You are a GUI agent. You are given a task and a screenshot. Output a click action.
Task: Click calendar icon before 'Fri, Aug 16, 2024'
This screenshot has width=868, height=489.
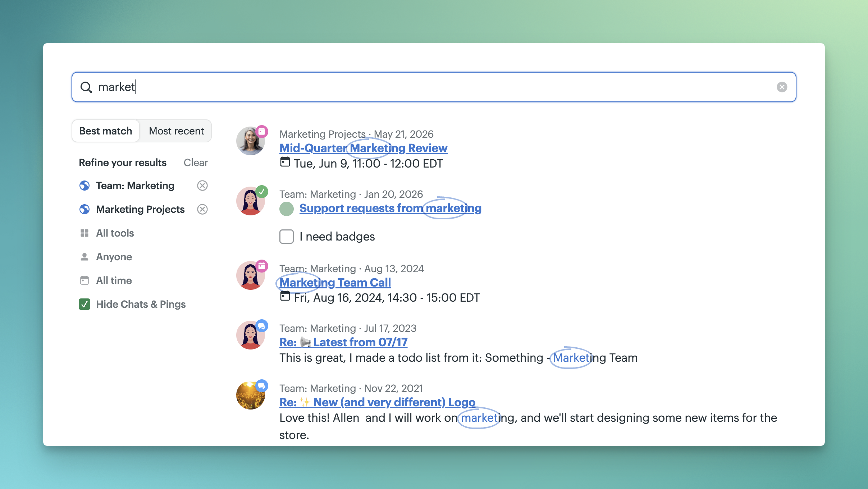tap(285, 296)
